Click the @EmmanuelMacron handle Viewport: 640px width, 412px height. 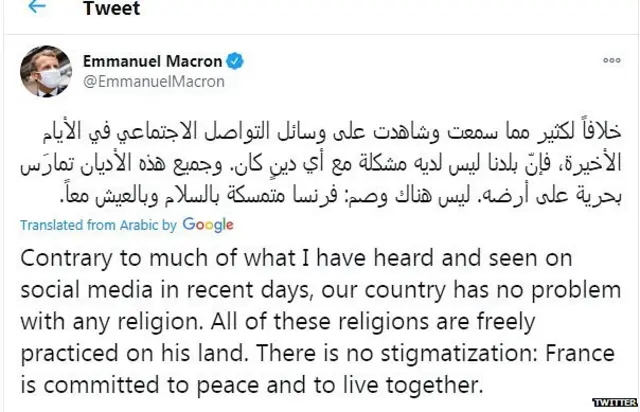pyautogui.click(x=154, y=82)
